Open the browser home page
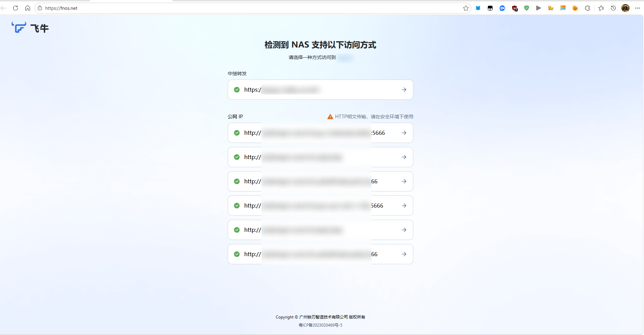Image resolution: width=644 pixels, height=335 pixels. pos(28,8)
